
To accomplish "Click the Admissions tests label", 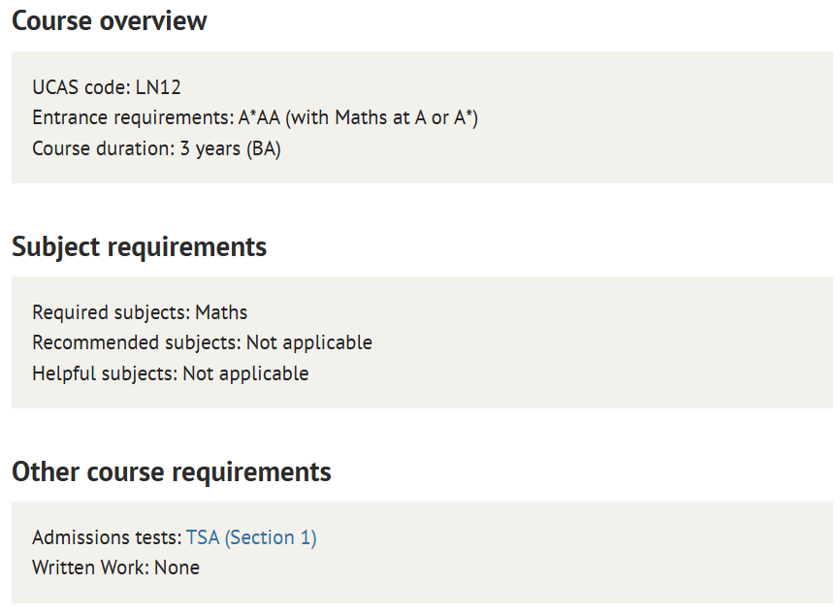I will tap(107, 537).
